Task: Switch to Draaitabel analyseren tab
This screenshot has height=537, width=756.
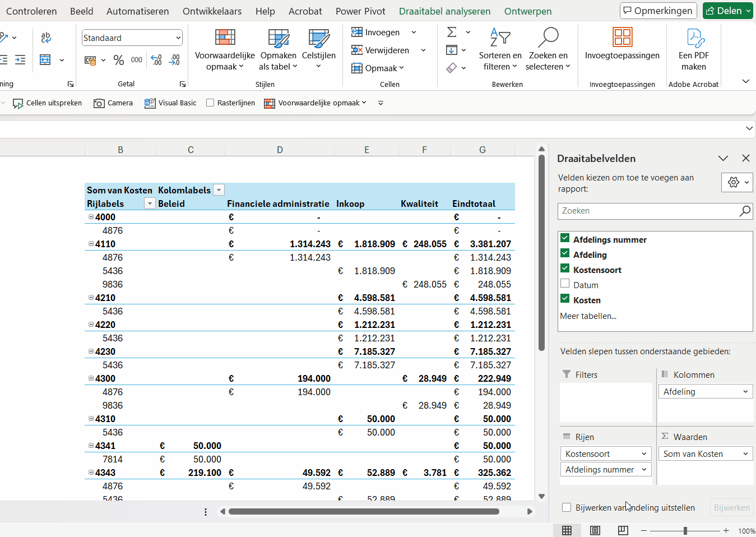Action: (444, 11)
